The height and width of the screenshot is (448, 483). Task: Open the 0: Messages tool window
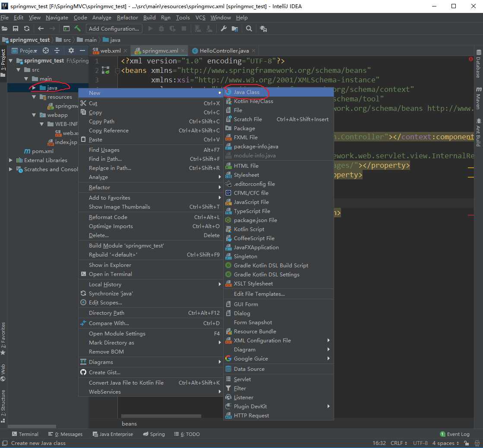(65, 434)
